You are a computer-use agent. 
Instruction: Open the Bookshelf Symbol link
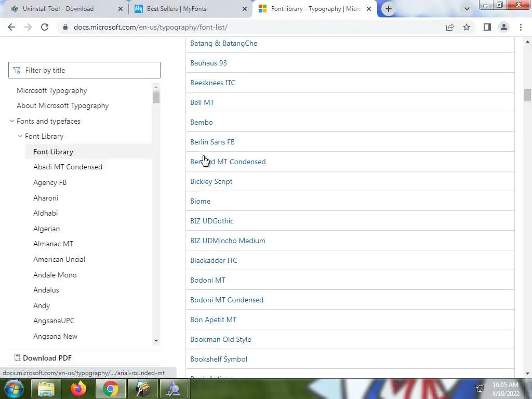[219, 359]
